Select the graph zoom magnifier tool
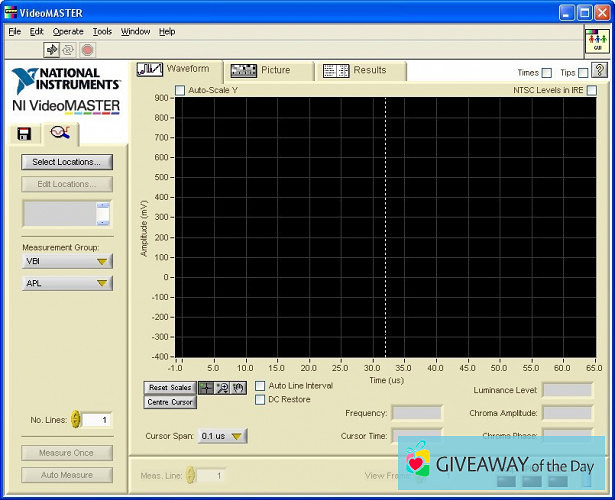Image resolution: width=615 pixels, height=500 pixels. [222, 387]
